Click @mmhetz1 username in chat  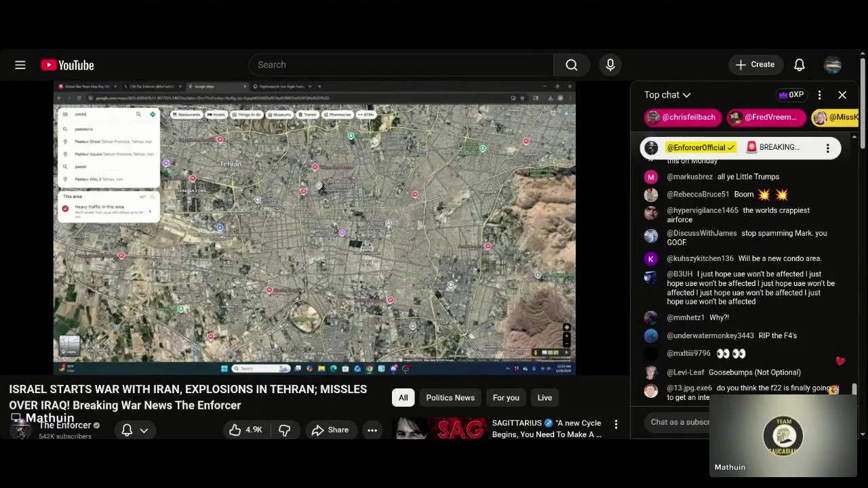coord(686,318)
